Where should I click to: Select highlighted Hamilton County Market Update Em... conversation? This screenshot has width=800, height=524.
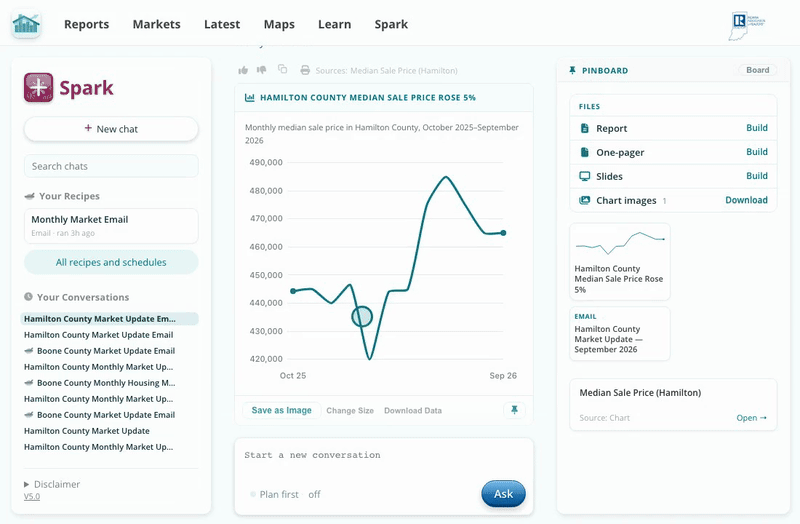109,319
